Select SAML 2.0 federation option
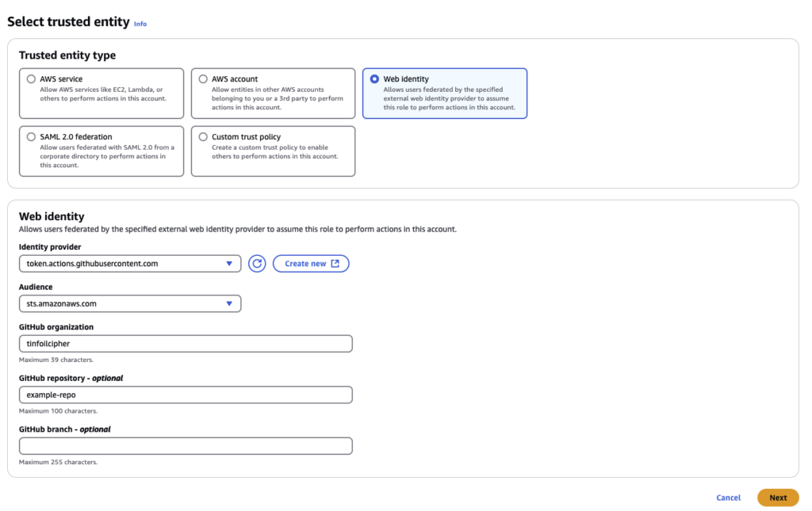Viewport: 812px width, 511px height. click(x=31, y=137)
